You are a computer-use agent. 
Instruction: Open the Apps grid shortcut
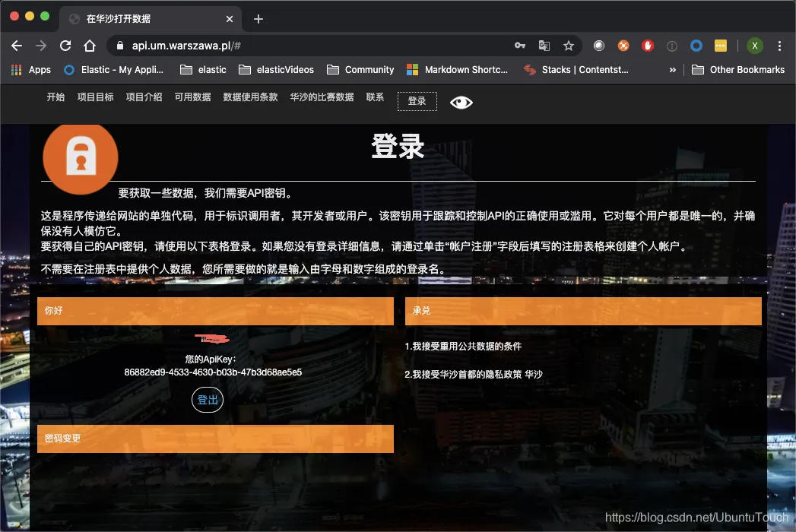coord(31,70)
